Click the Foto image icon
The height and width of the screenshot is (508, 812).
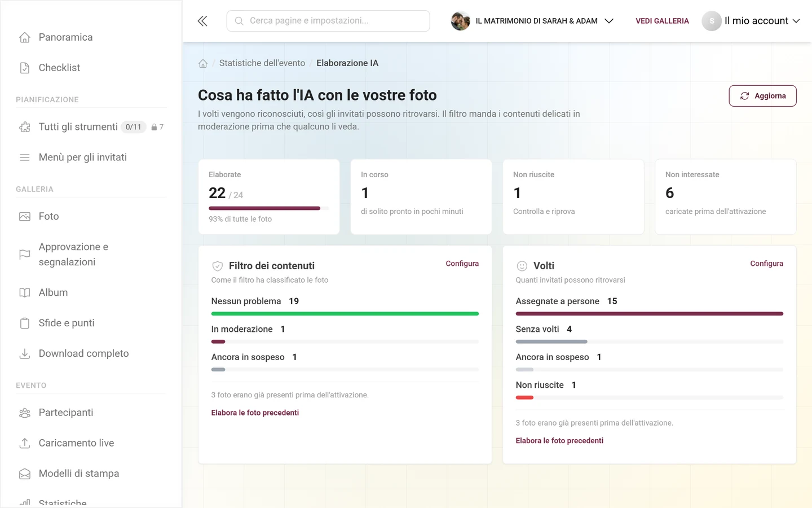(x=25, y=216)
